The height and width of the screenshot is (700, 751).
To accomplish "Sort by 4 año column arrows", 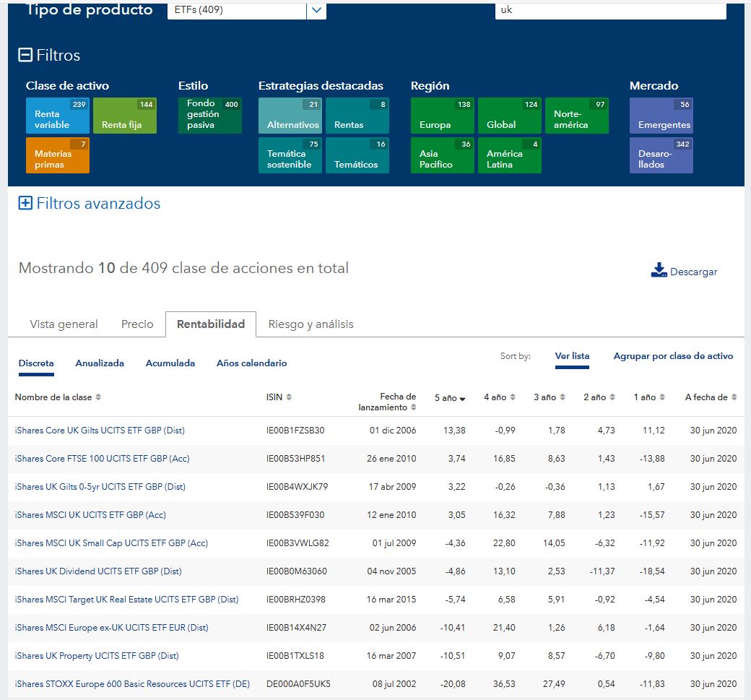I will pos(513,397).
